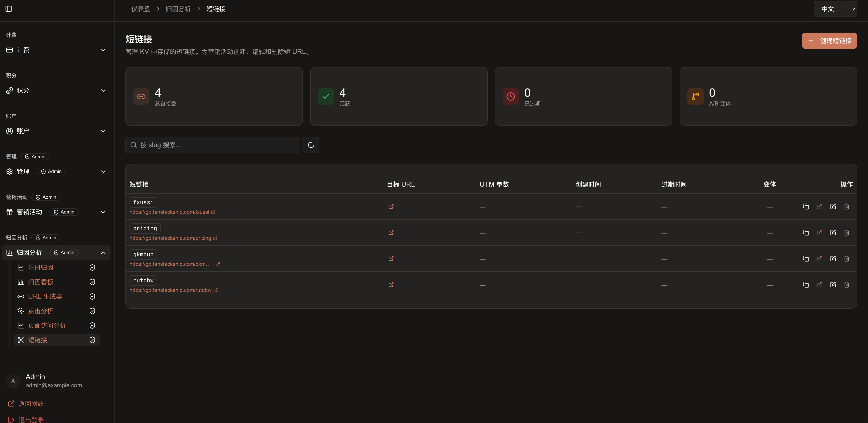This screenshot has width=868, height=423.
Task: Delete the rutqbw short link
Action: coord(846,285)
